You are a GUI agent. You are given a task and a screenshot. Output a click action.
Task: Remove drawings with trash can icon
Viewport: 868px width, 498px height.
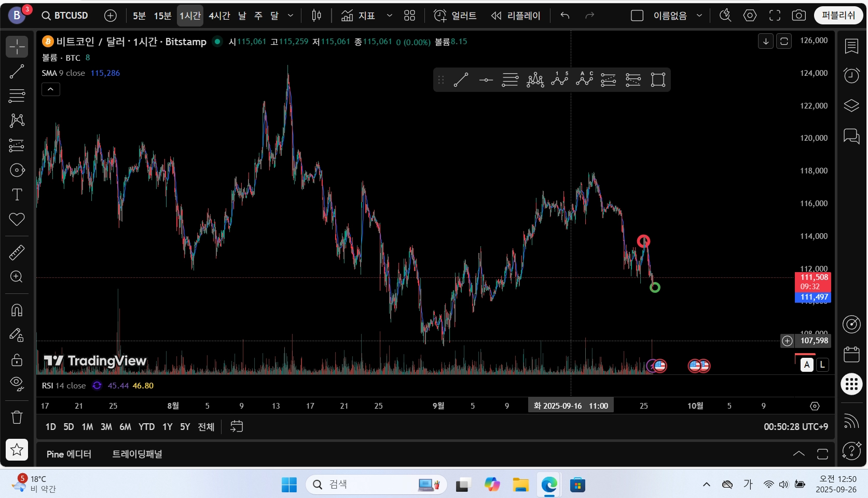pyautogui.click(x=17, y=417)
